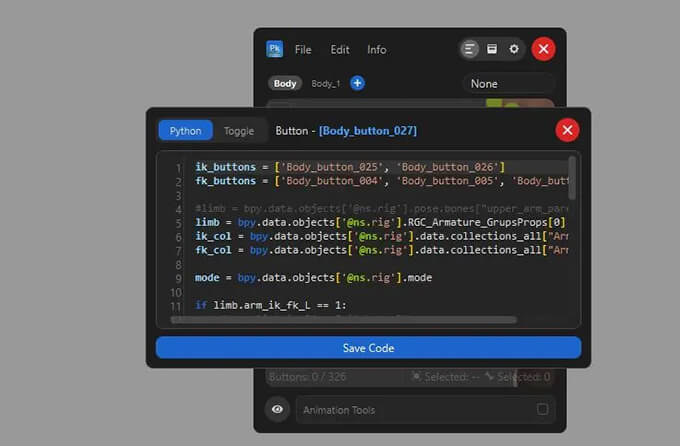The image size is (680, 446).
Task: Switch to Toggle script mode
Action: [239, 131]
